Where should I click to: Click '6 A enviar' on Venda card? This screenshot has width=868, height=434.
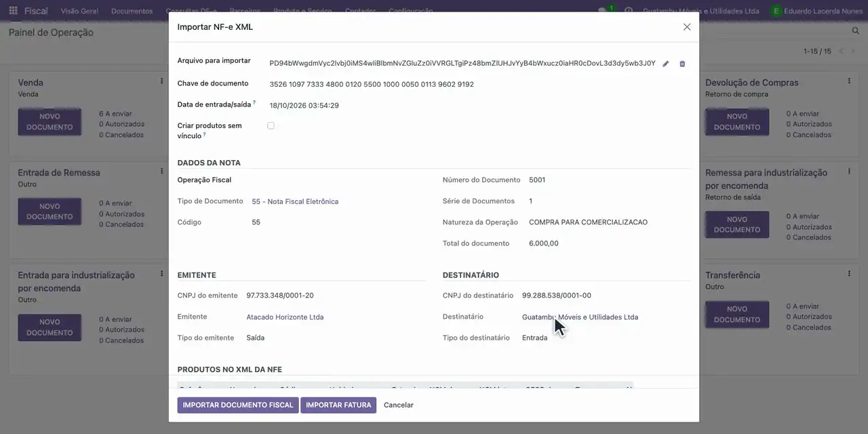(115, 114)
